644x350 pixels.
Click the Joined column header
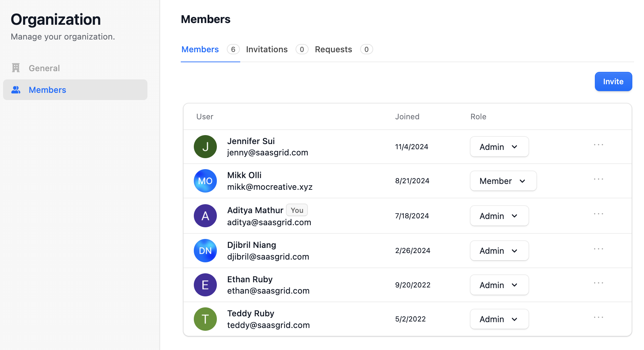point(407,117)
